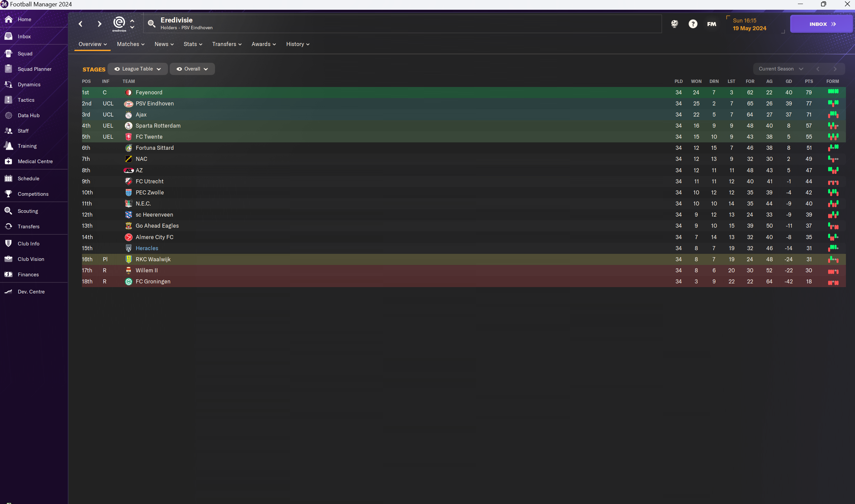Click the global search/scouting icon

pos(674,24)
